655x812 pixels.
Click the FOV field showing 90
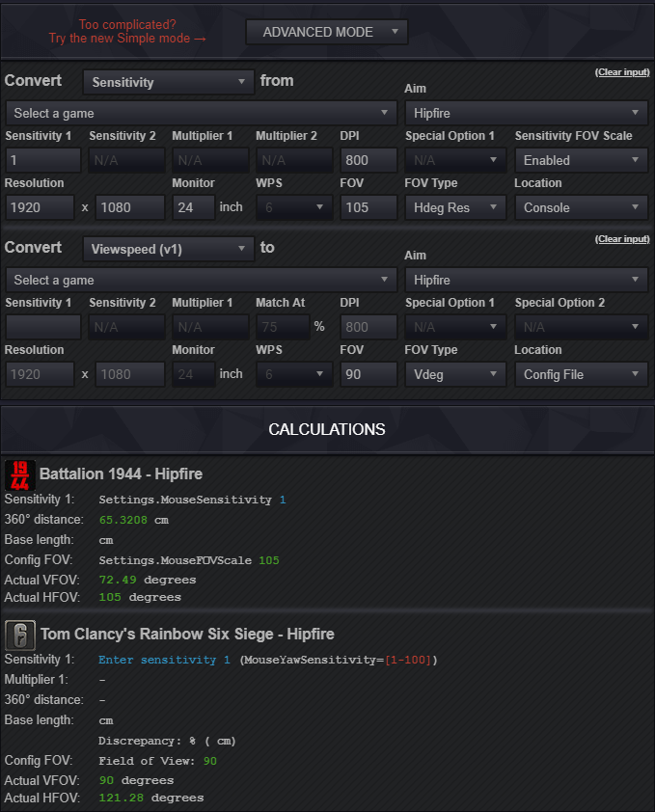(x=368, y=374)
